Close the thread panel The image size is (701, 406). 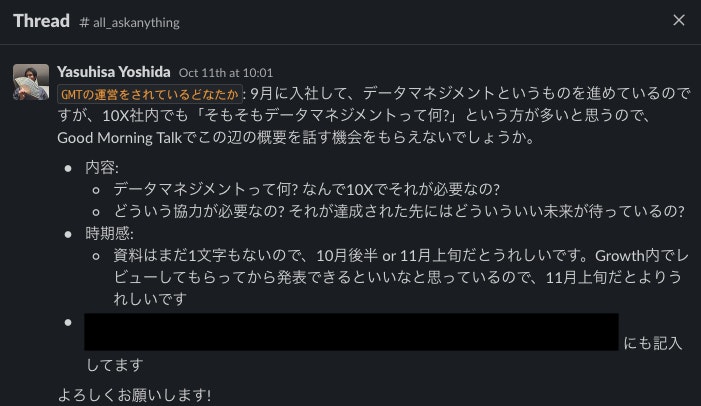click(679, 21)
